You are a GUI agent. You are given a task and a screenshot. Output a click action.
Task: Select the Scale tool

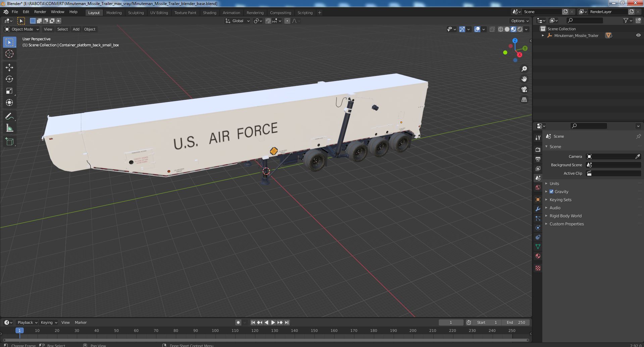pyautogui.click(x=9, y=91)
